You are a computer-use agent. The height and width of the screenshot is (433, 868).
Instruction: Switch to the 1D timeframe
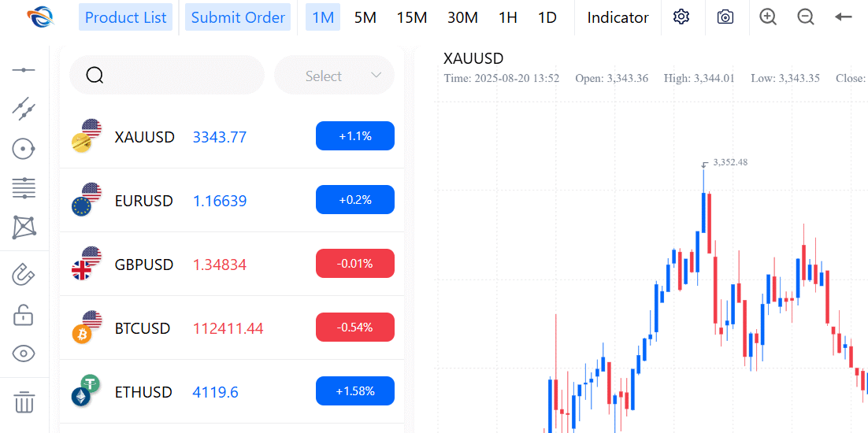(547, 17)
